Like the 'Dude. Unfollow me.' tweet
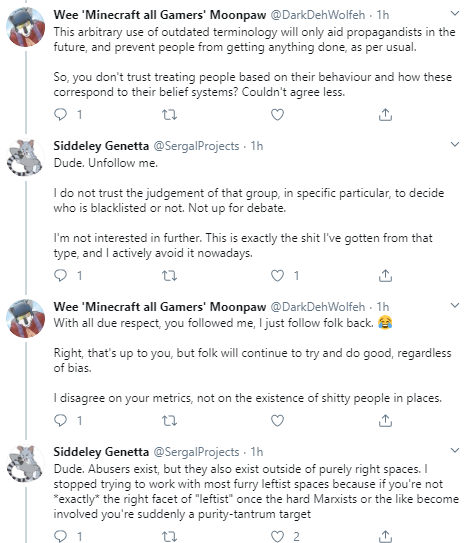This screenshot has width=465, height=543. tap(277, 276)
